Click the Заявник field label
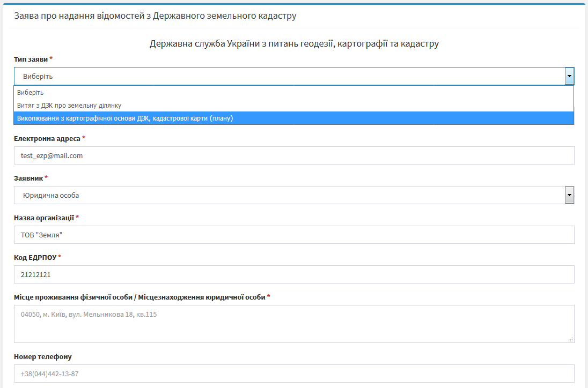 (28, 178)
